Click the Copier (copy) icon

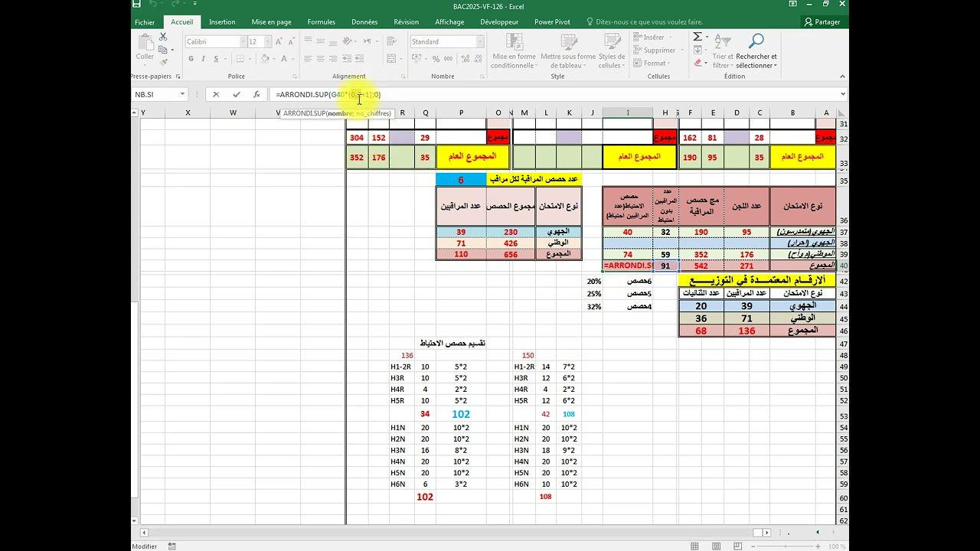[x=163, y=50]
